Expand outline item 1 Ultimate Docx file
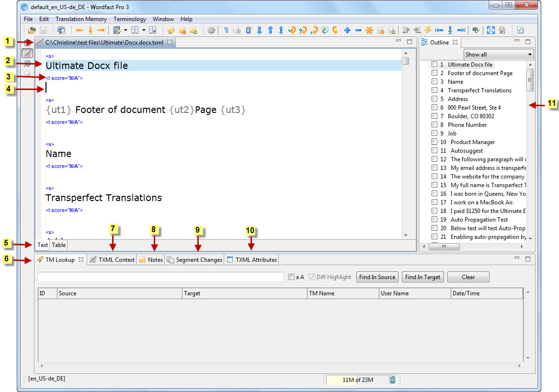559x392 pixels. pyautogui.click(x=434, y=64)
